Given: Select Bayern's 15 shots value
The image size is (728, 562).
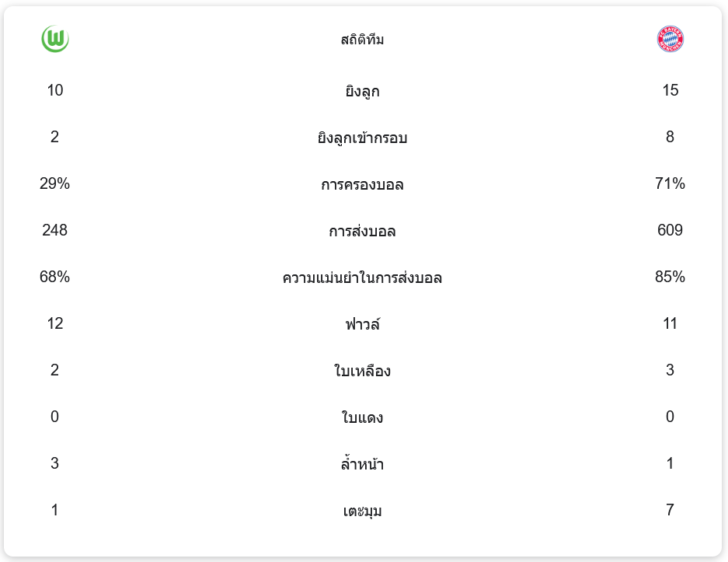Looking at the screenshot, I should 670,91.
